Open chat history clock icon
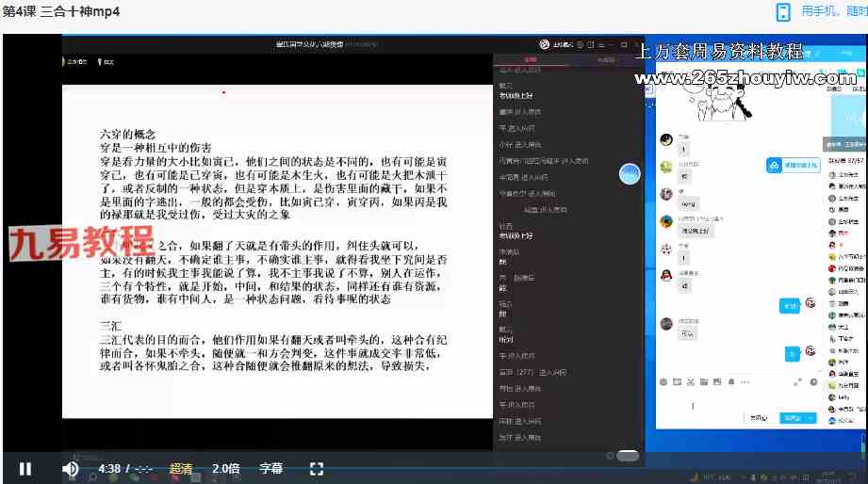 tap(812, 381)
